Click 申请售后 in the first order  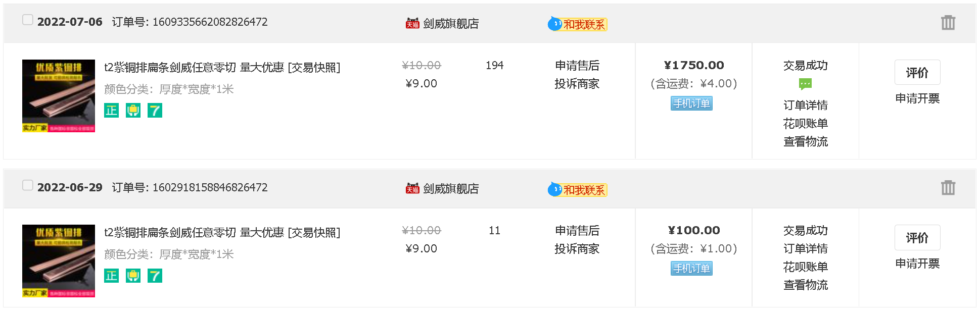coord(577,66)
